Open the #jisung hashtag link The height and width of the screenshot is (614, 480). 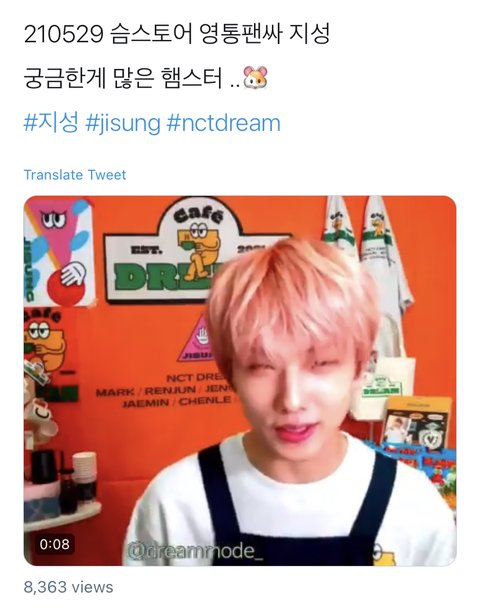(x=123, y=123)
